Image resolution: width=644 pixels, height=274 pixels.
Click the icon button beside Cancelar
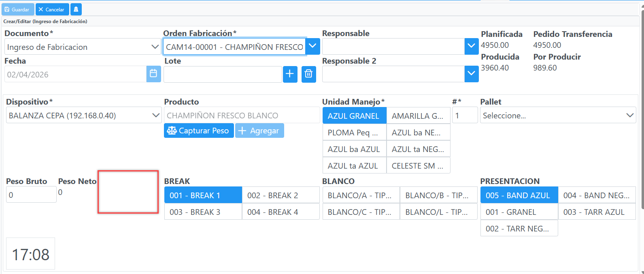tap(76, 9)
